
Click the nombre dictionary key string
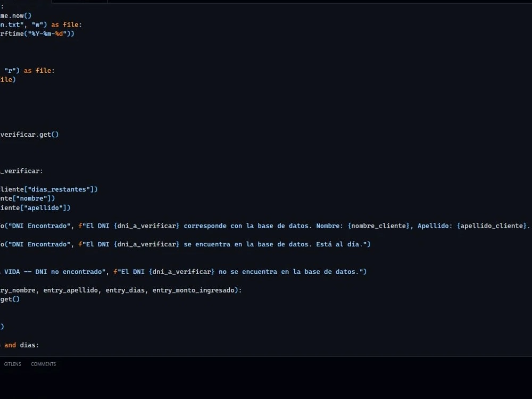(32, 198)
